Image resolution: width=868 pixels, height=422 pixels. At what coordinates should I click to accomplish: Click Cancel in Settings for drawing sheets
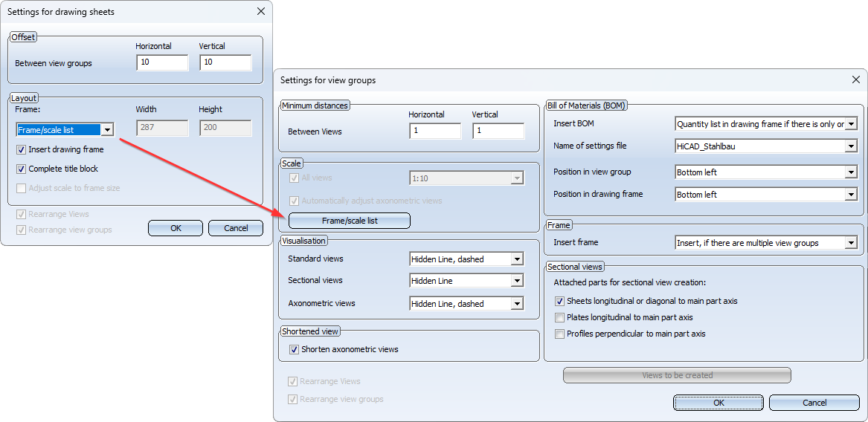pos(236,228)
